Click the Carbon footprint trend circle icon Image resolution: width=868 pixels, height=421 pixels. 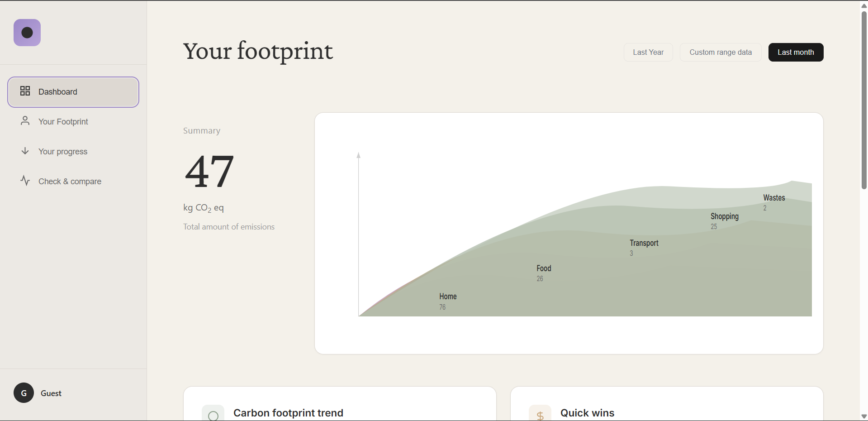(213, 414)
